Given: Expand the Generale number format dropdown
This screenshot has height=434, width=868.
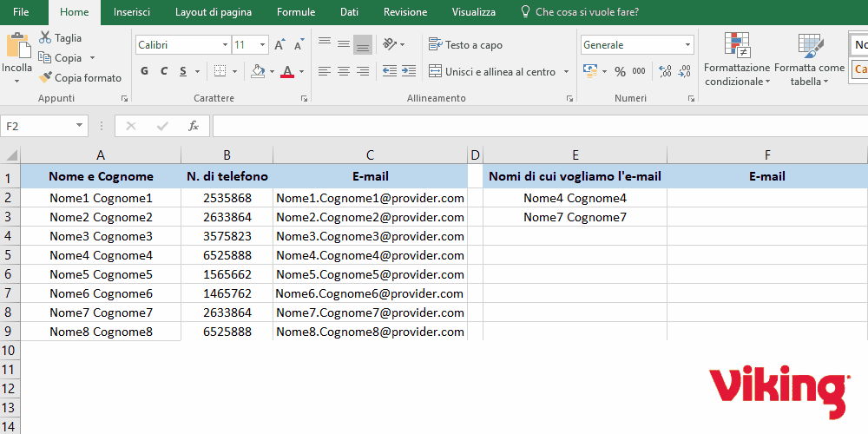Looking at the screenshot, I should 687,45.
